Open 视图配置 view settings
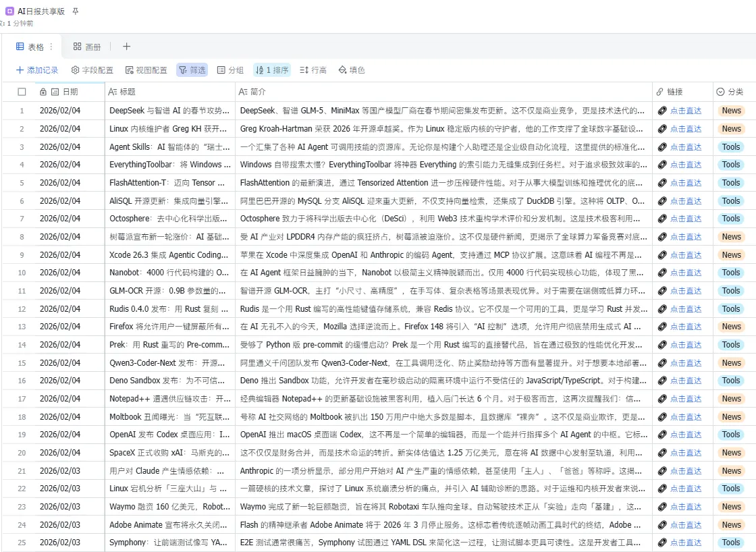The width and height of the screenshot is (756, 552). (x=146, y=70)
